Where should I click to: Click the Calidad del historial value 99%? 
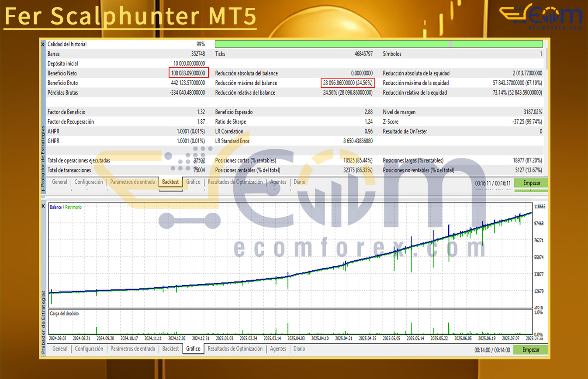tap(201, 45)
